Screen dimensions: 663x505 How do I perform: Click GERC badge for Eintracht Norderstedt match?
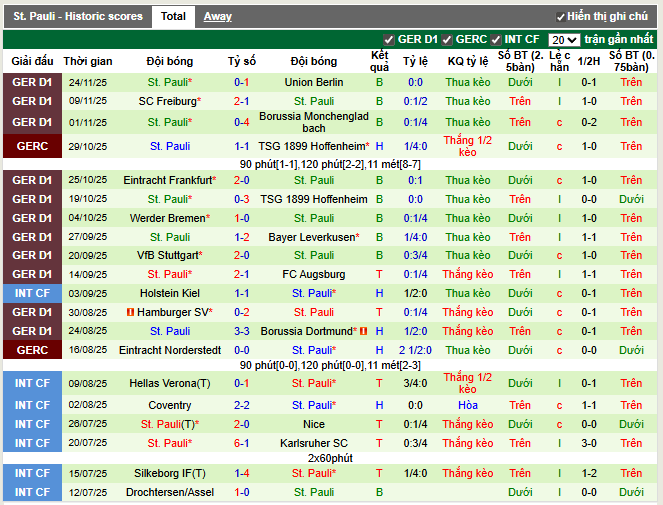click(32, 350)
